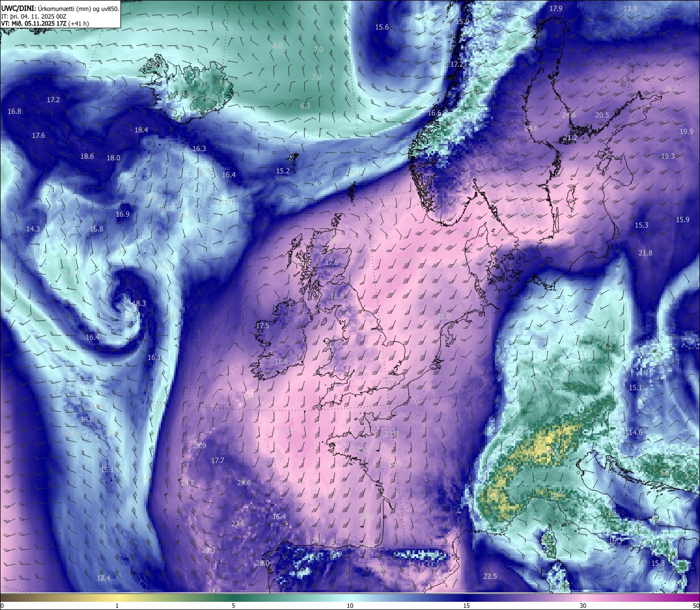Click the 19.9 value label
Screen dimensions: 700x610
[686, 131]
